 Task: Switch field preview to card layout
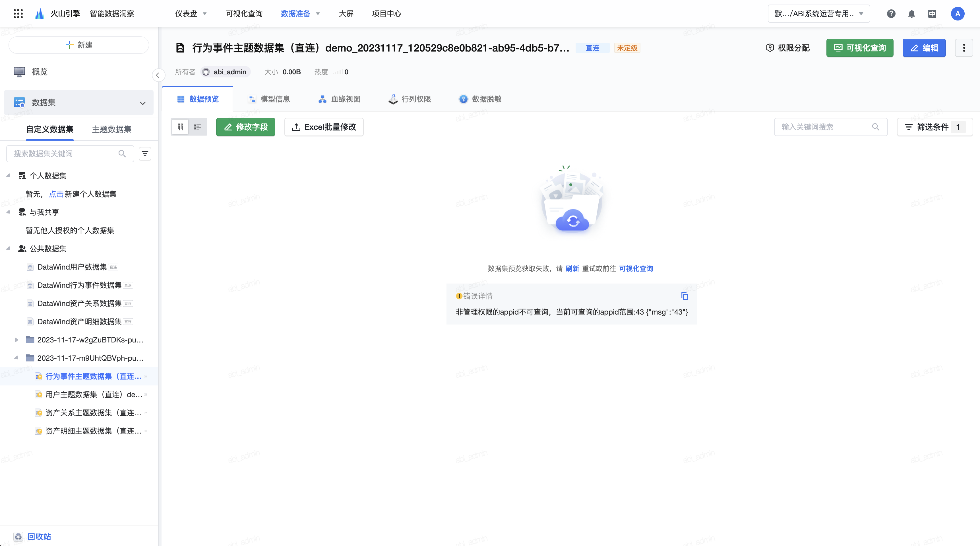point(180,127)
